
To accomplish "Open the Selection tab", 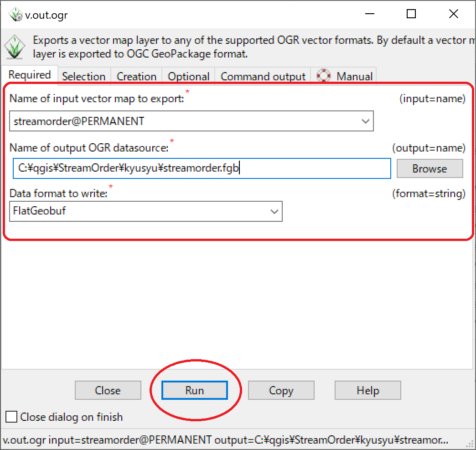I will pos(84,76).
